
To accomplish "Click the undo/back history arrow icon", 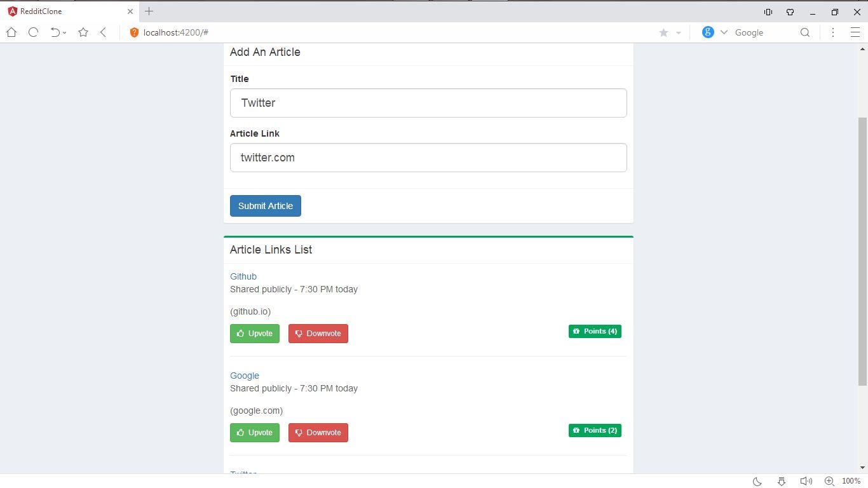I will (55, 32).
